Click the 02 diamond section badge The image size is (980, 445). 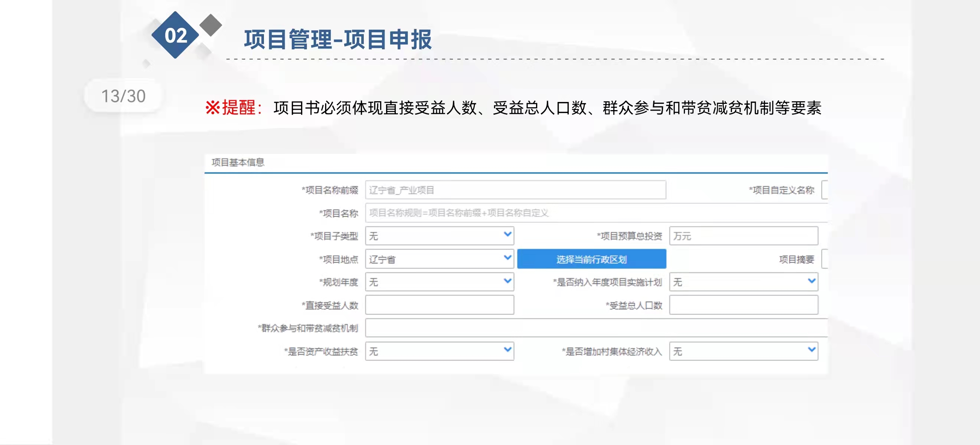click(175, 35)
